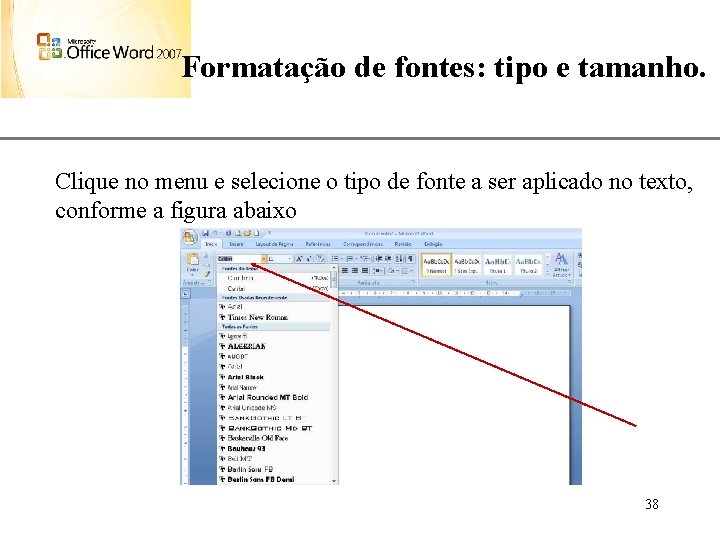Select the Bell MT font

tap(274, 459)
